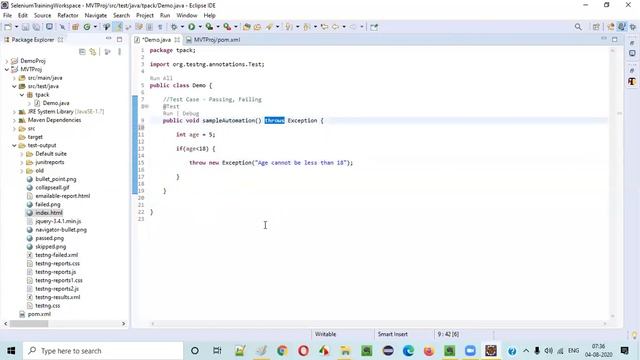The height and width of the screenshot is (360, 640).
Task: Click the New Java class icon
Action: (x=87, y=27)
